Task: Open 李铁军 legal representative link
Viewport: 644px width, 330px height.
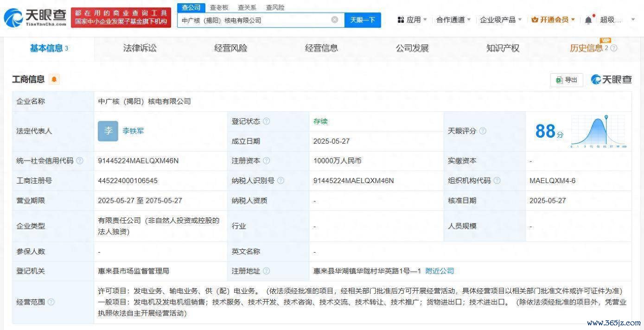Action: (133, 131)
